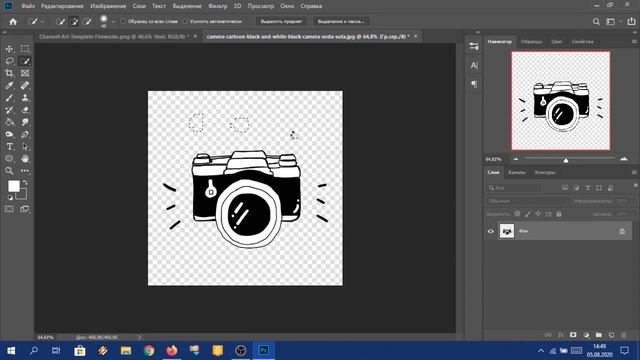Open the foreground color swatch
Image resolution: width=640 pixels, height=360 pixels.
tap(13, 186)
